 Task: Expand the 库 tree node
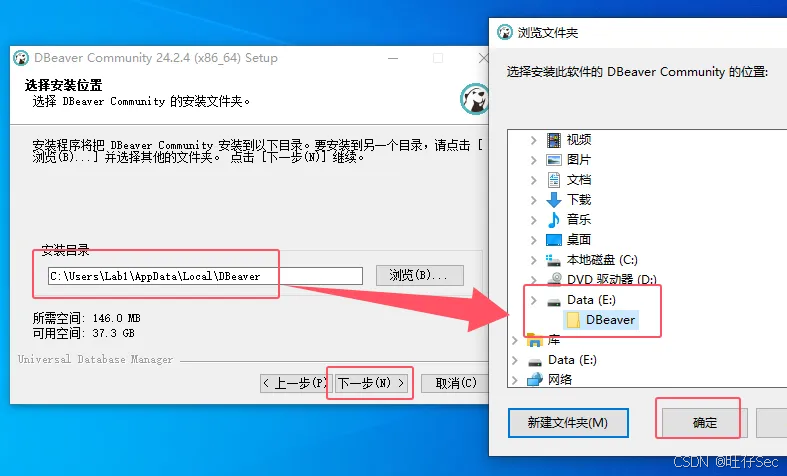[514, 340]
